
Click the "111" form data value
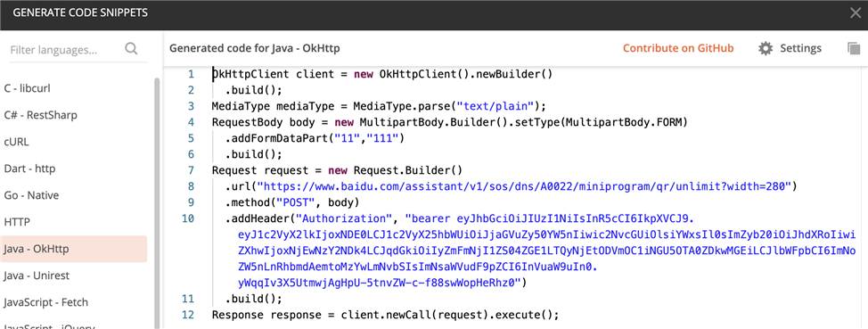tap(381, 138)
